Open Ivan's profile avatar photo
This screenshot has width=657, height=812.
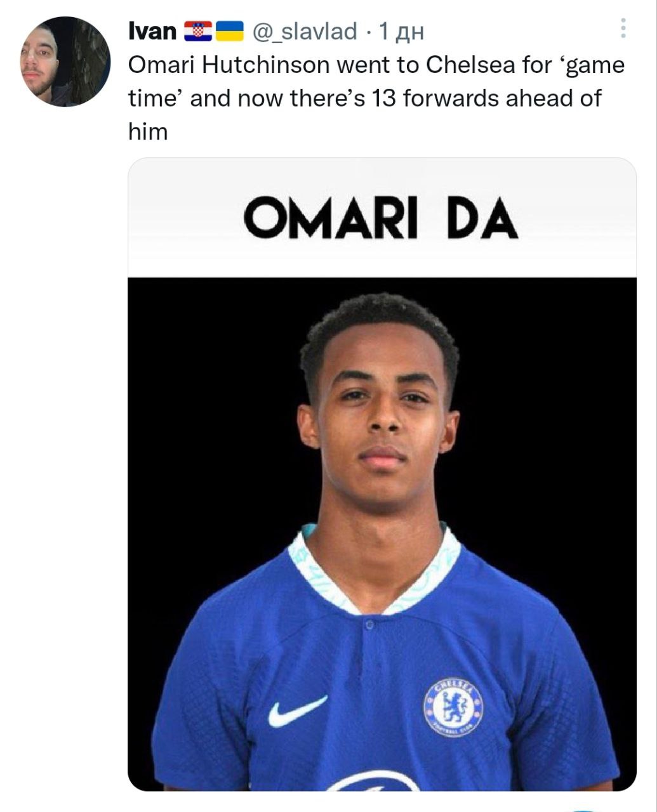[66, 62]
